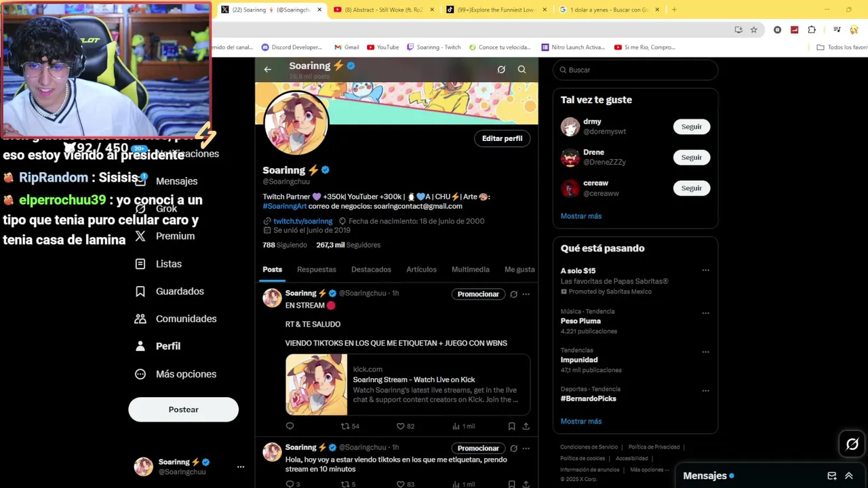Bookmark the 'Hola, hoy voy' post
Viewport: 868px width, 488px height.
click(x=511, y=484)
